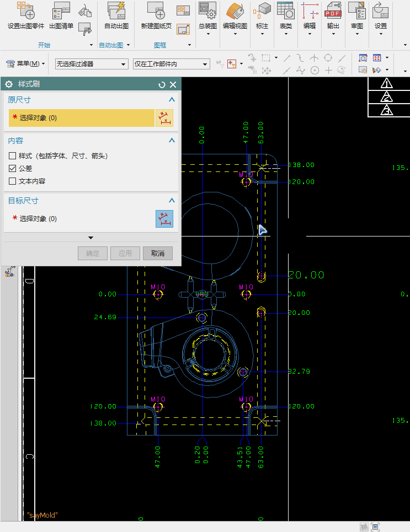Enable 样式 style checkbox
Viewport: 410px width, 532px height.
click(x=13, y=155)
